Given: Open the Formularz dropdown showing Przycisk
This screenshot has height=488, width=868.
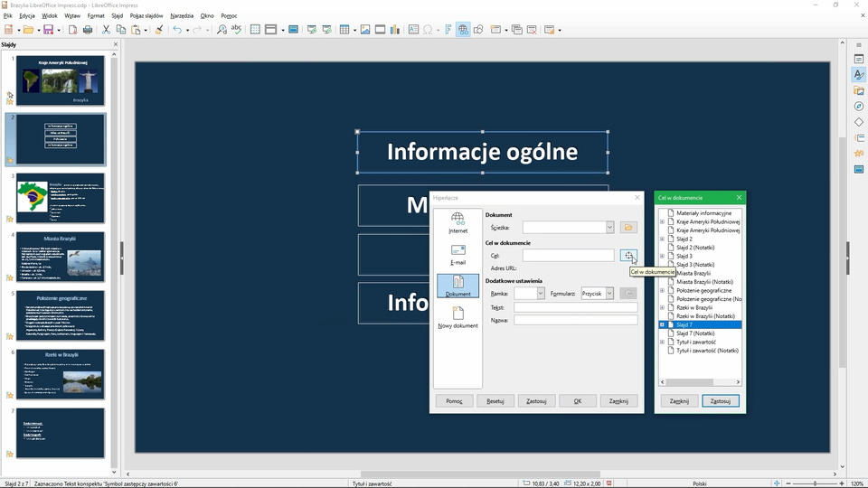Looking at the screenshot, I should [609, 294].
